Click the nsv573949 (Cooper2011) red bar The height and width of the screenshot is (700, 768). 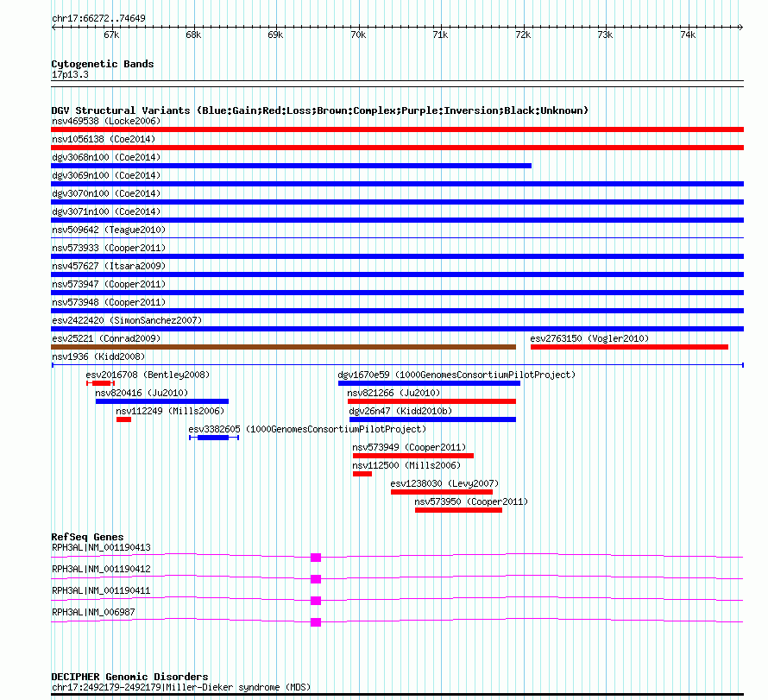[412, 456]
